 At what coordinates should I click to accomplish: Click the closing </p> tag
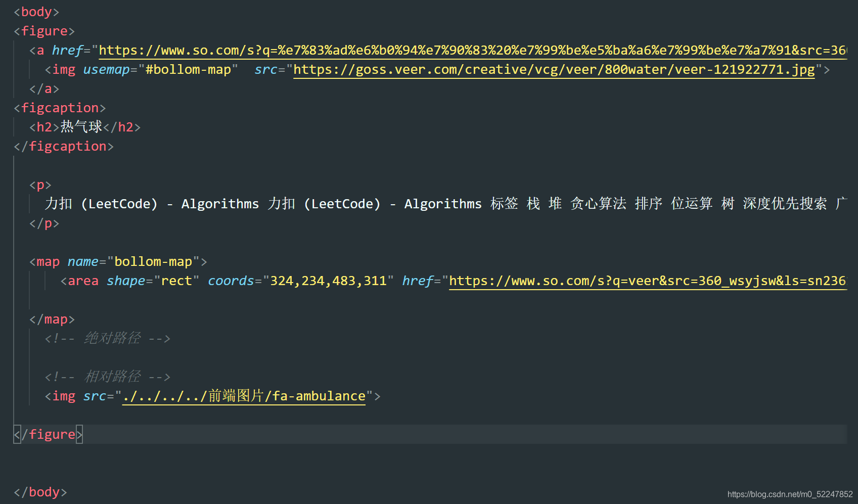pos(44,223)
